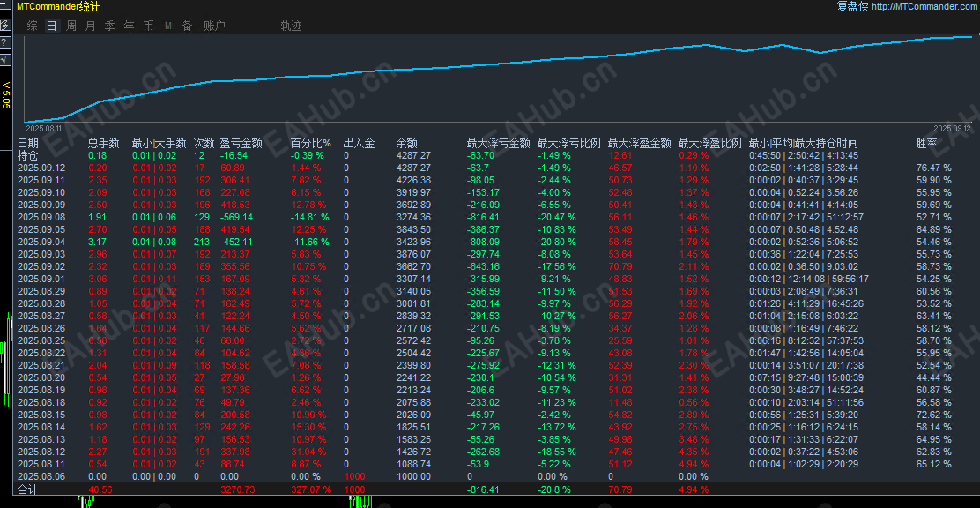Screen dimensions: 980x508
Task: Open the 账户 (account) tab
Action: point(214,26)
